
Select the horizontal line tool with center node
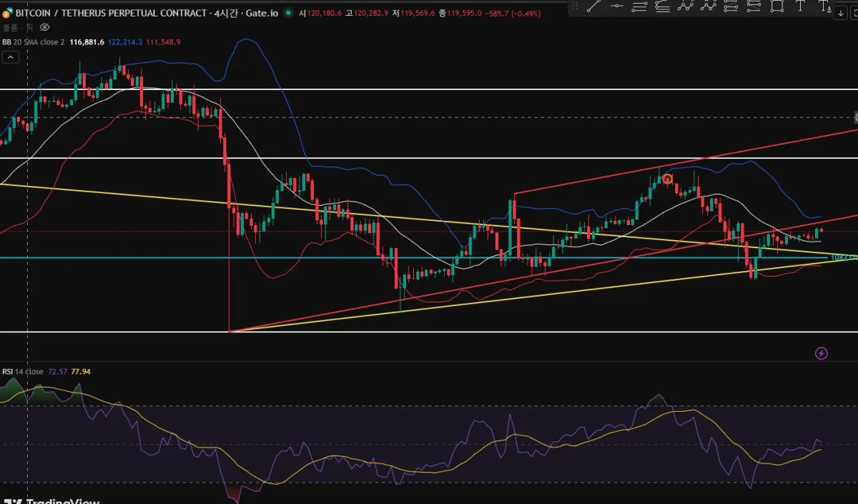[x=617, y=6]
